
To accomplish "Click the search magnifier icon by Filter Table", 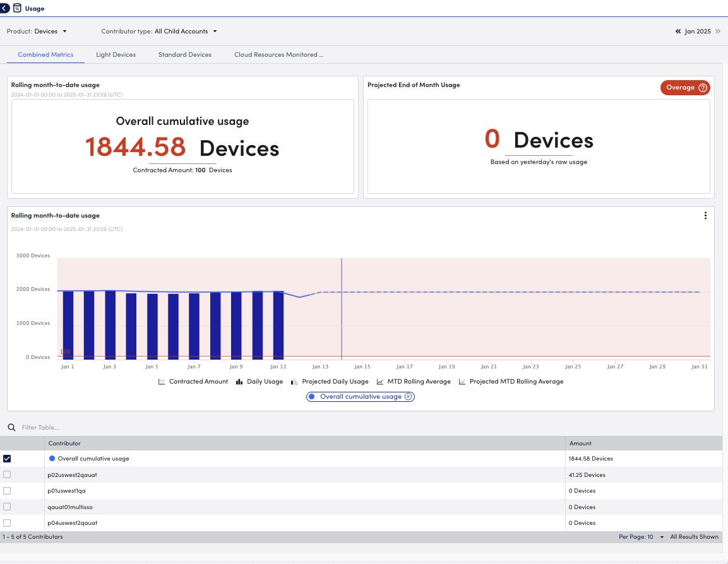I will (11, 428).
